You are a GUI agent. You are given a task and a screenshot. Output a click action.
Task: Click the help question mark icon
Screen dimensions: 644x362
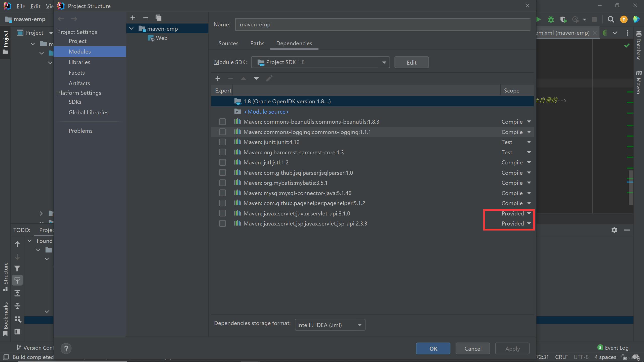click(66, 348)
